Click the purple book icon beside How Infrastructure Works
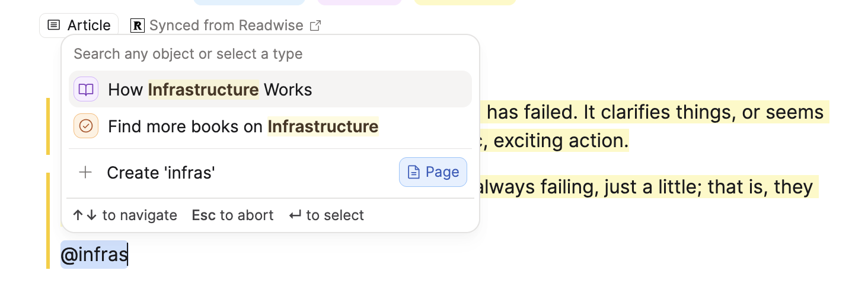This screenshot has height=286, width=868. click(86, 90)
